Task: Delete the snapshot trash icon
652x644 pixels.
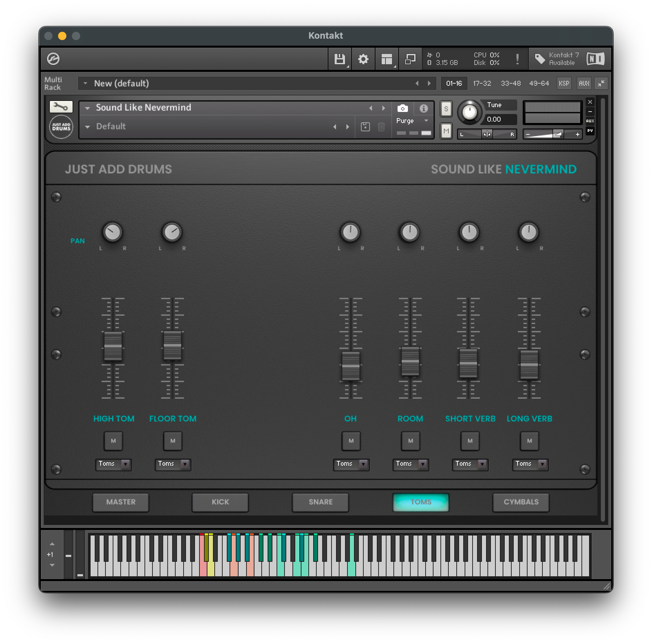Action: click(381, 127)
